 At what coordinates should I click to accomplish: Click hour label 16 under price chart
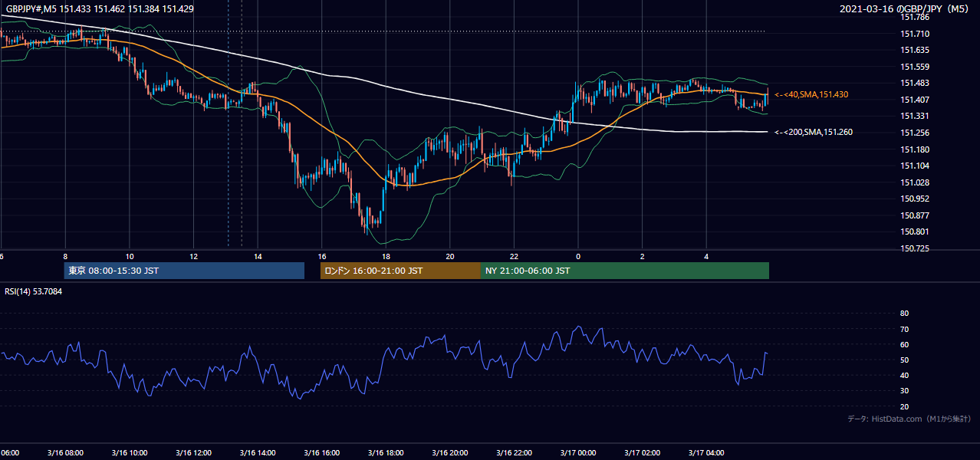(322, 256)
